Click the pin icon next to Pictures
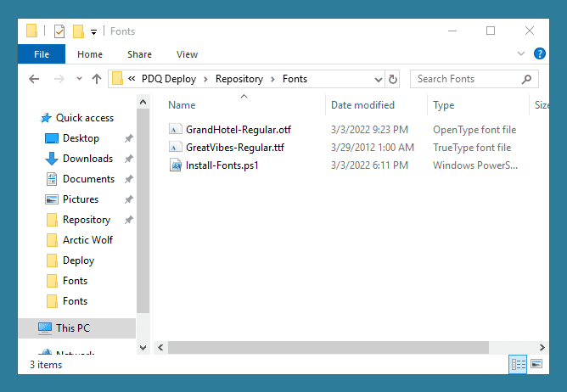This screenshot has height=392, width=567. pyautogui.click(x=129, y=199)
